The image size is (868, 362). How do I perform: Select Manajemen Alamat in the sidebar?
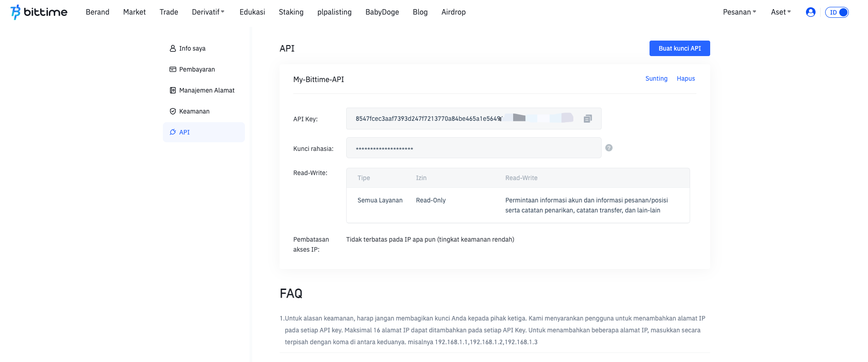204,90
